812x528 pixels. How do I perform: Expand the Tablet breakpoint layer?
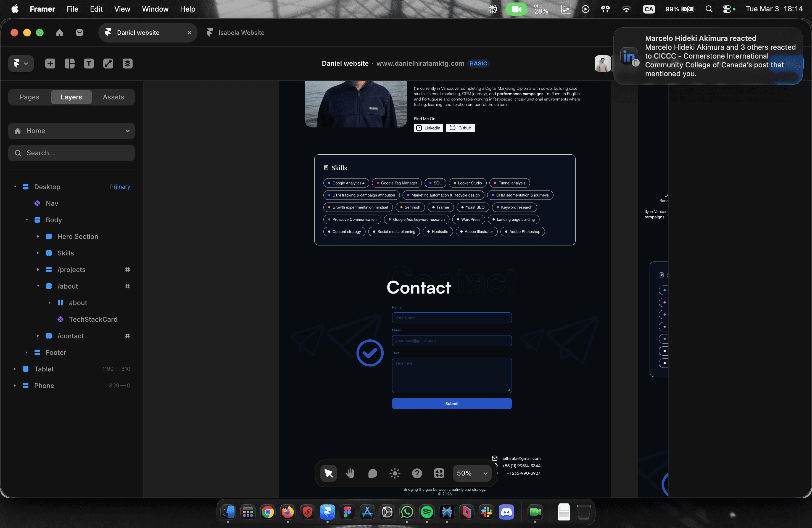[15, 369]
